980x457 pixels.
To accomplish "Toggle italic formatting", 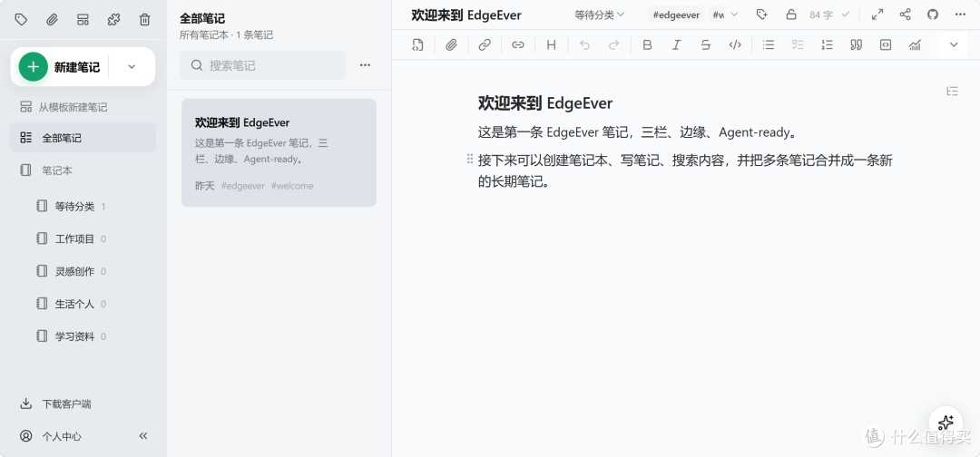I will (x=676, y=44).
